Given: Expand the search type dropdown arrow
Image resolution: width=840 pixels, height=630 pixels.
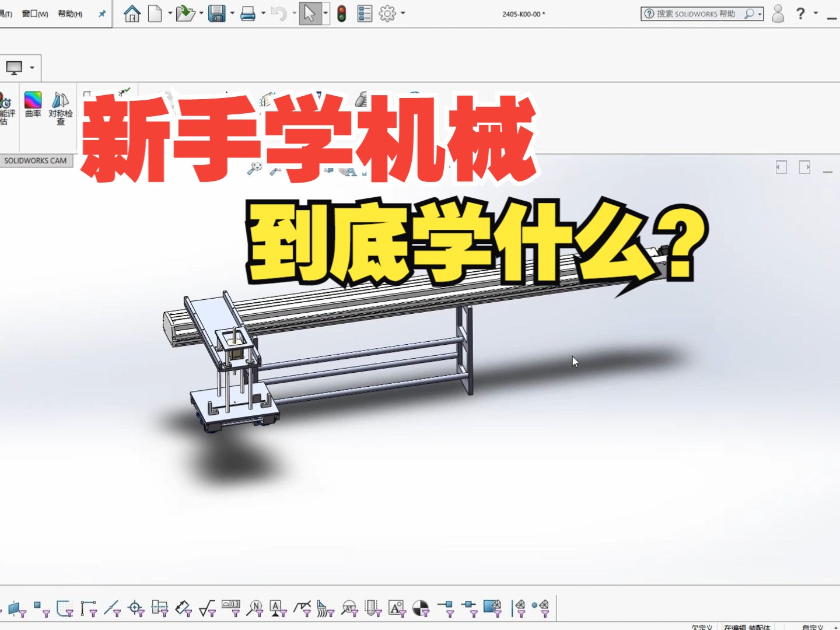Looking at the screenshot, I should click(759, 14).
